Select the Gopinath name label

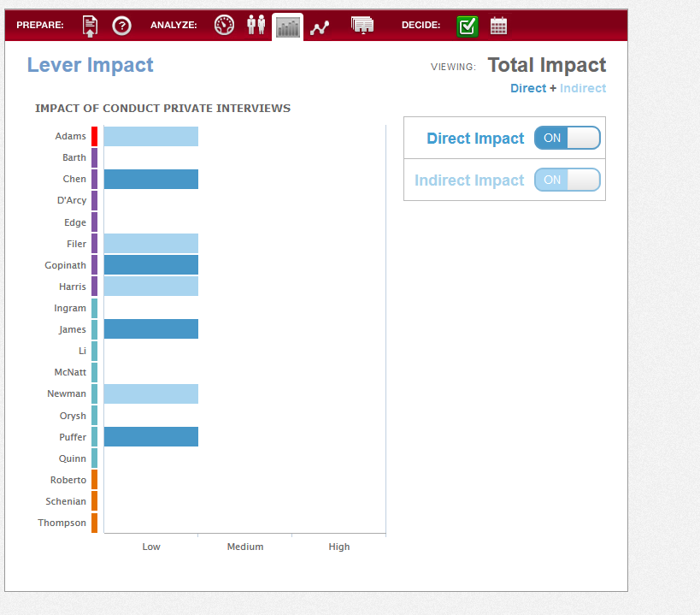tap(65, 265)
